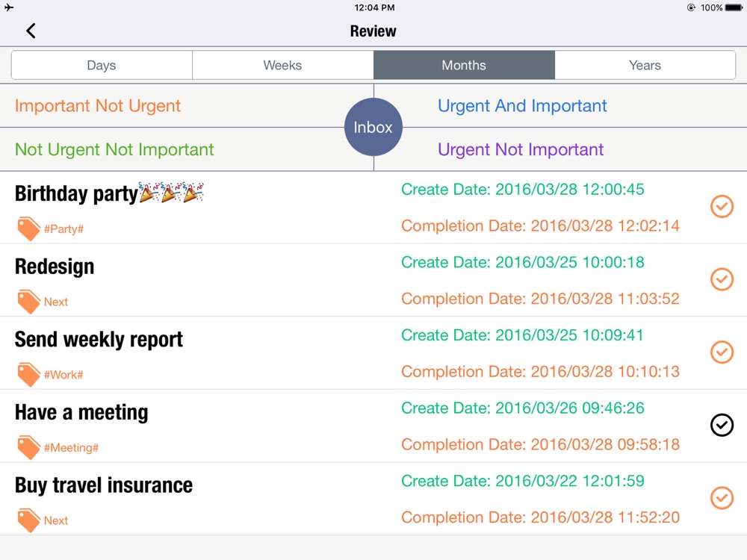Image resolution: width=747 pixels, height=560 pixels.
Task: Click Create Date 2016/03/25 10:00:18
Action: pyautogui.click(x=523, y=262)
